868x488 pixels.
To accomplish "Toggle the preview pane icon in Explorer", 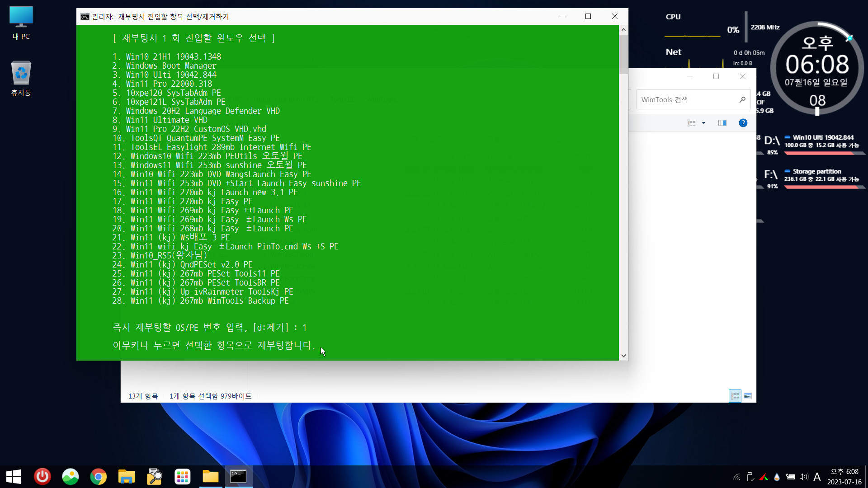I will 722,123.
